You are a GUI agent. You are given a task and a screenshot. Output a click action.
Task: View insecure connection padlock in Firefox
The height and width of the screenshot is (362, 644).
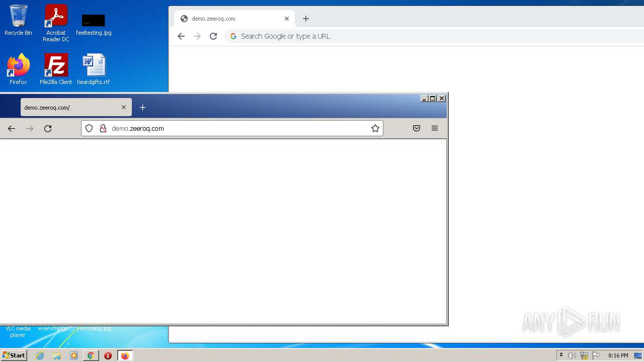103,128
